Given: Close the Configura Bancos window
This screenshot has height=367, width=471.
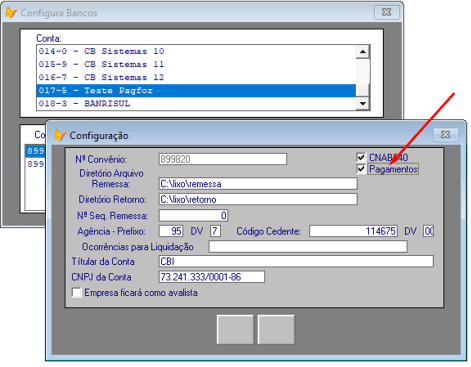Looking at the screenshot, I should tap(387, 12).
